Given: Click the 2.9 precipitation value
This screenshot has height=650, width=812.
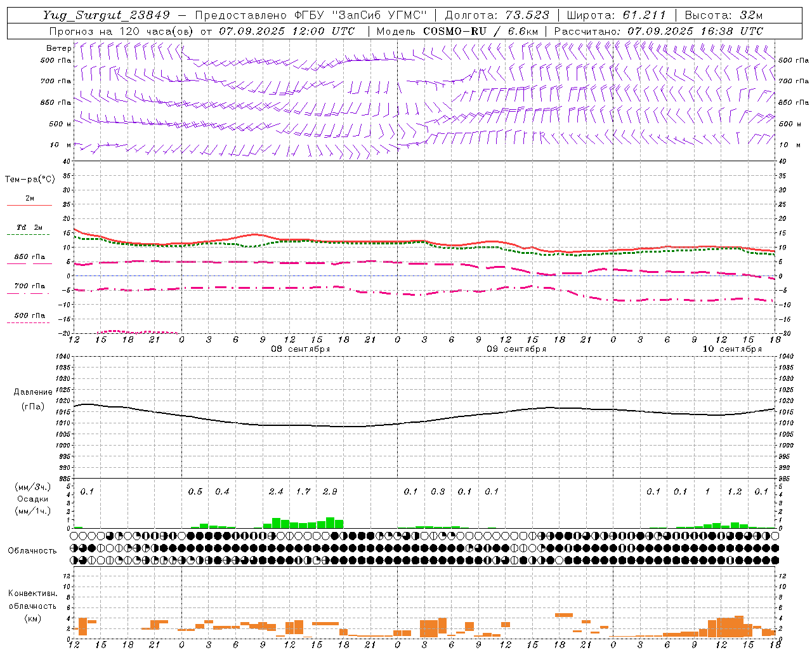Looking at the screenshot, I should pyautogui.click(x=330, y=492).
